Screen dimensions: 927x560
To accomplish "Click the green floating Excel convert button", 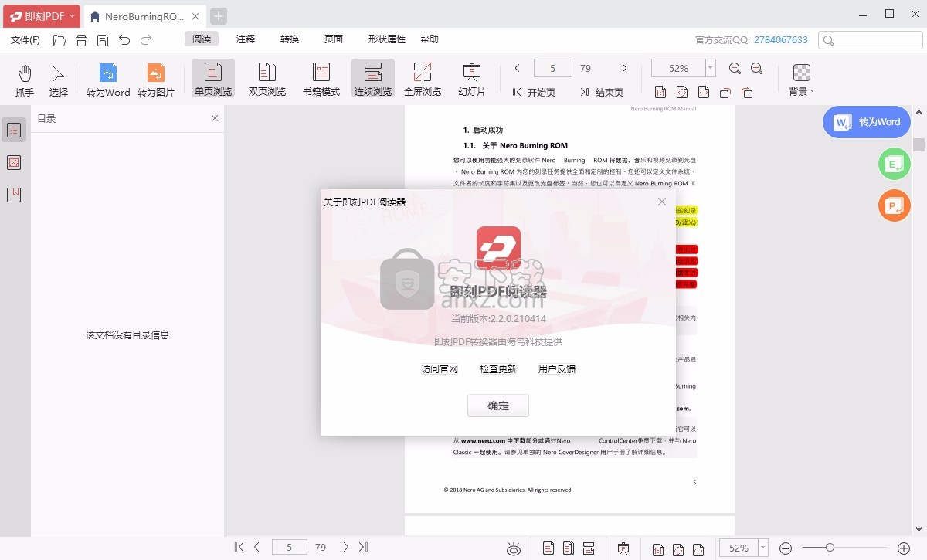I will [x=895, y=164].
